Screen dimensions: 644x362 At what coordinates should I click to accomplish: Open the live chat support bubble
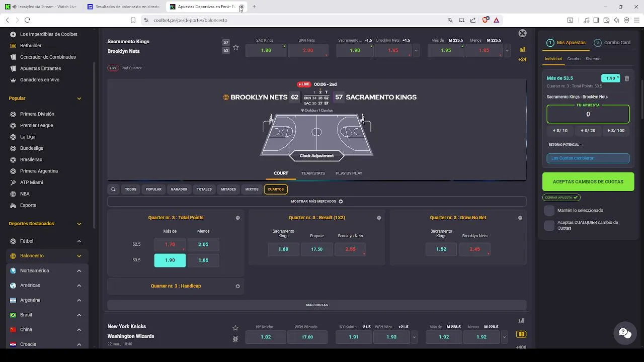click(x=625, y=333)
